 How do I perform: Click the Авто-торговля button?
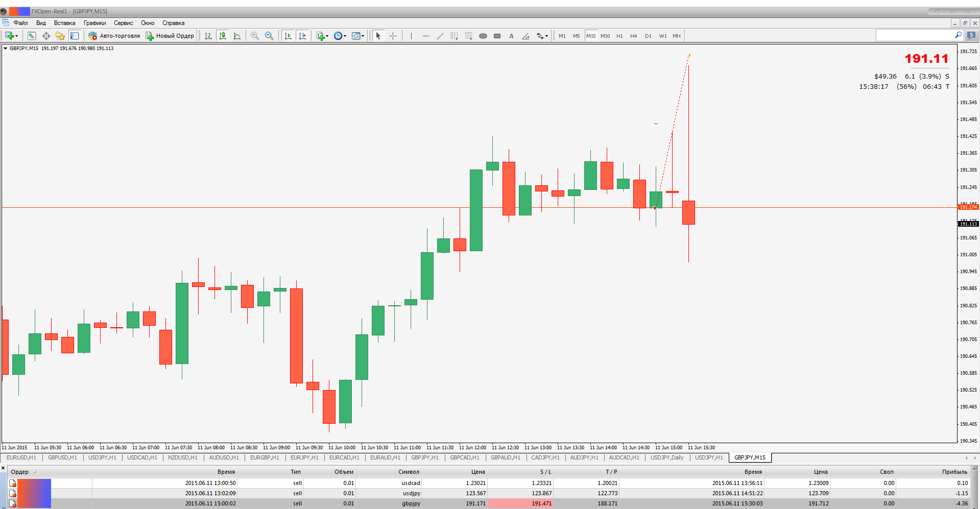[x=114, y=36]
